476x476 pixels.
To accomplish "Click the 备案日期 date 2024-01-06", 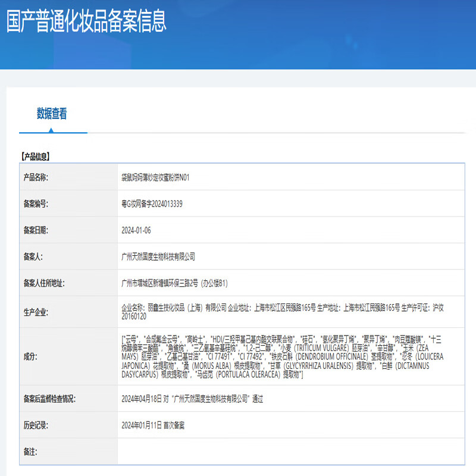I will [137, 229].
